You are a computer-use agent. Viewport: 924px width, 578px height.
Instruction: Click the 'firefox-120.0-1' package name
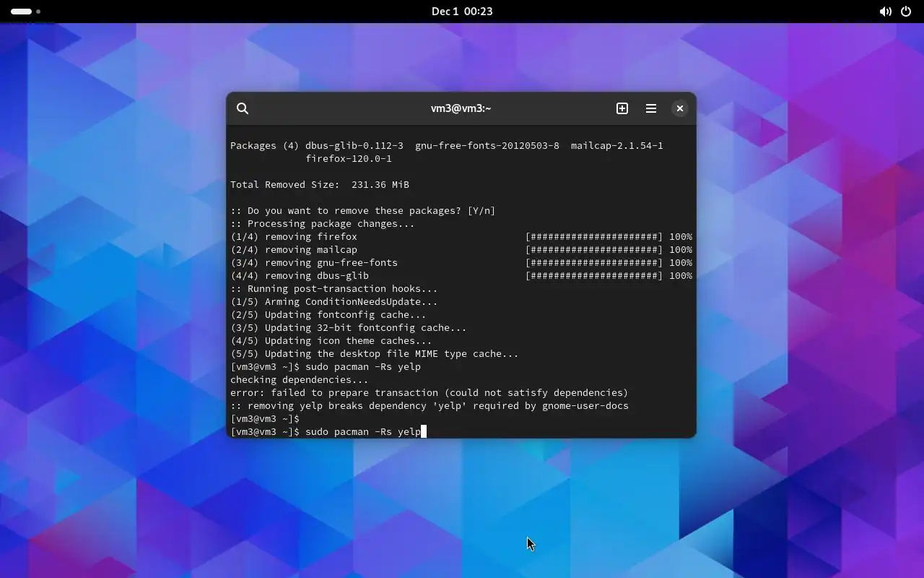(349, 159)
